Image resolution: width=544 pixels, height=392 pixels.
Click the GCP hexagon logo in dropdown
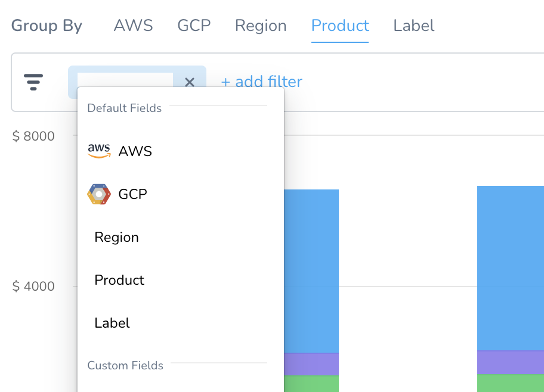pyautogui.click(x=99, y=194)
